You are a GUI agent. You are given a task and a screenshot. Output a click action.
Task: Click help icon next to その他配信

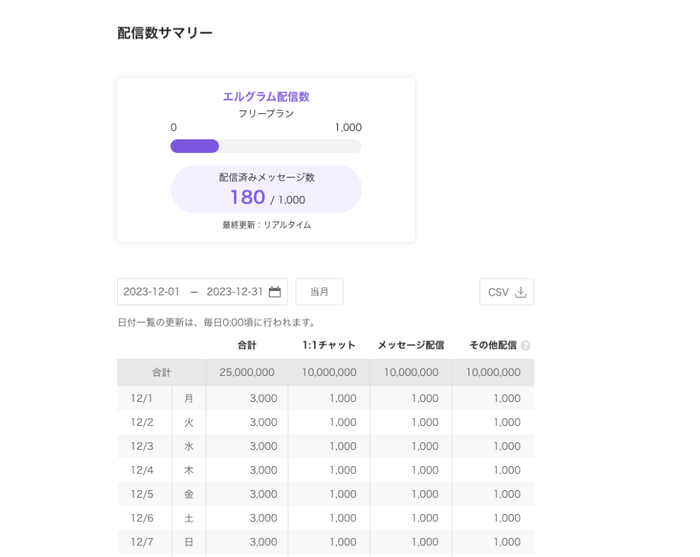tap(526, 346)
